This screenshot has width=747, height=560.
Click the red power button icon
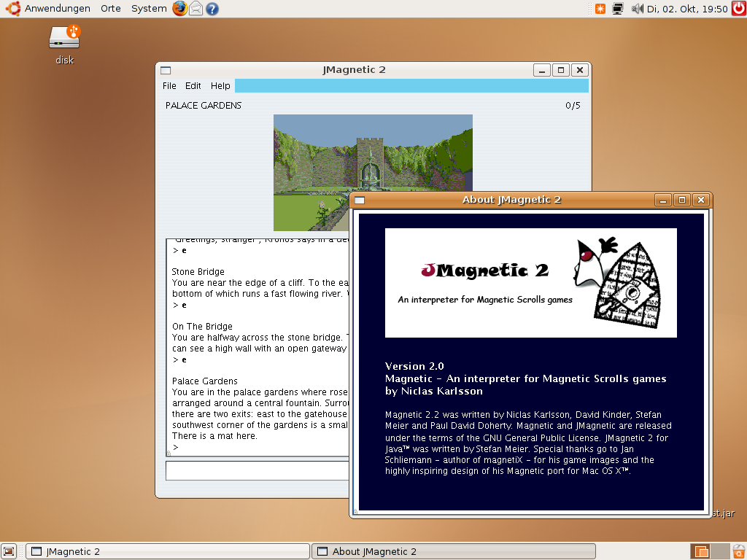click(738, 9)
